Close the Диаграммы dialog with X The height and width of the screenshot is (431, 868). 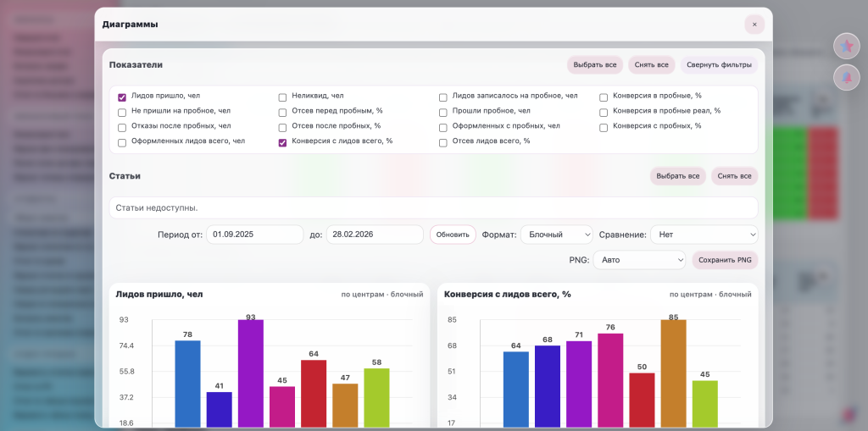tap(754, 25)
